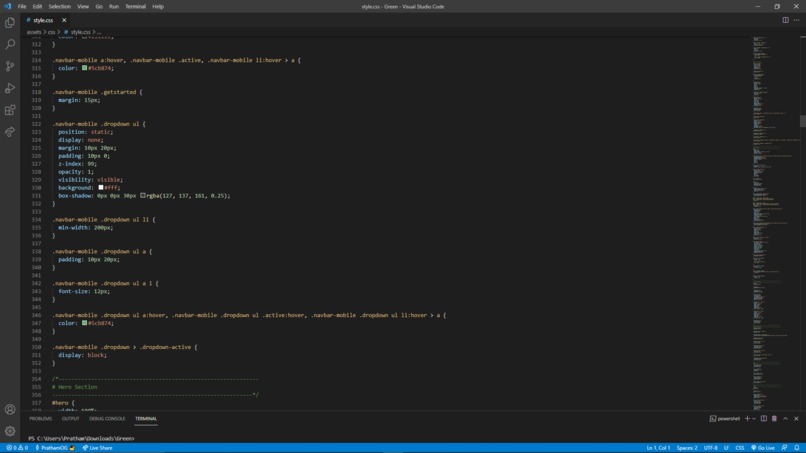Open notifications bell in the status bar
Viewport: 806px width, 453px height.
point(797,448)
